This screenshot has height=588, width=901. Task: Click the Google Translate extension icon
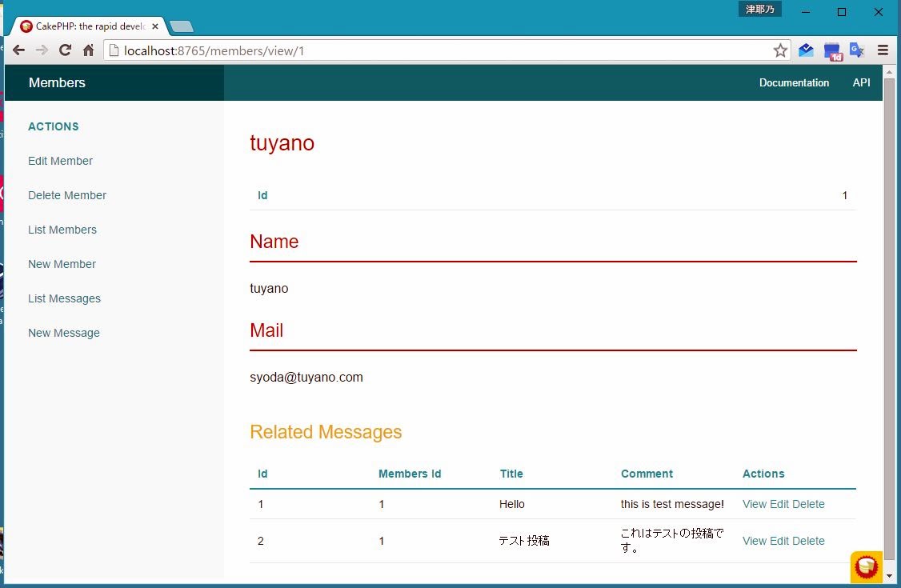[x=857, y=50]
